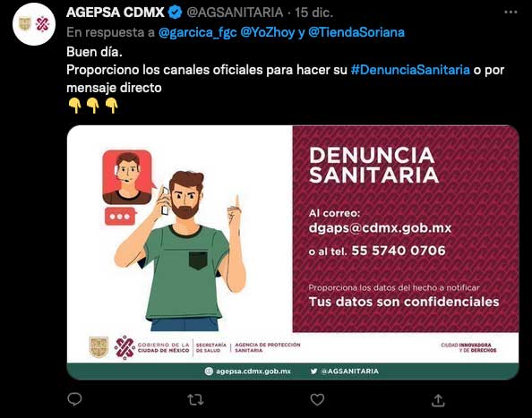Visit the @garcica_fgc mention
This screenshot has width=532, height=418.
coord(197,32)
